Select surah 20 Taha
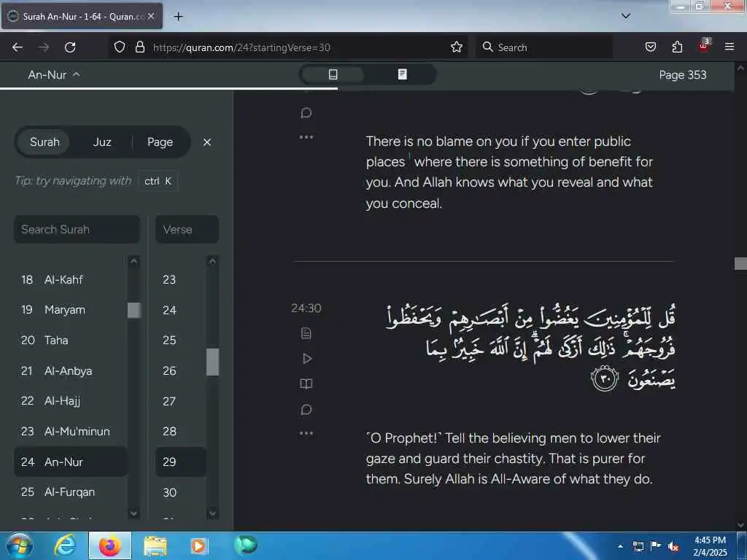747x560 pixels. (71, 340)
